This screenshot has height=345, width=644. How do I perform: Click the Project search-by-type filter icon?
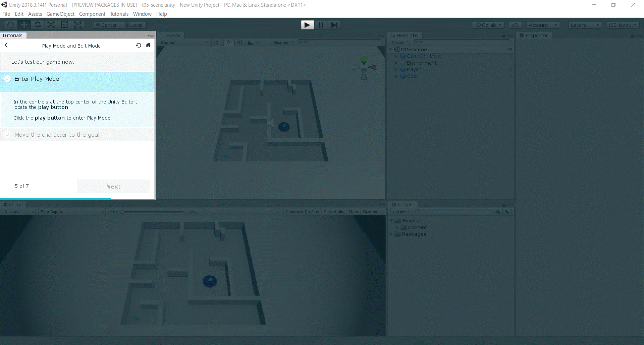pos(498,212)
